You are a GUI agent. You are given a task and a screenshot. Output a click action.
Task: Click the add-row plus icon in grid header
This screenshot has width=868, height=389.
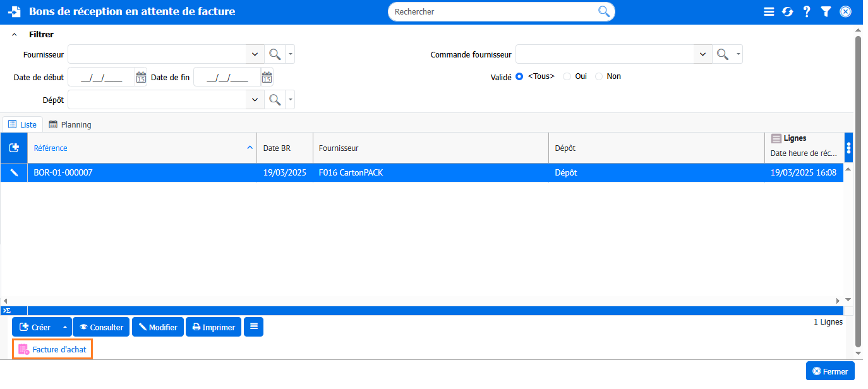[14, 148]
